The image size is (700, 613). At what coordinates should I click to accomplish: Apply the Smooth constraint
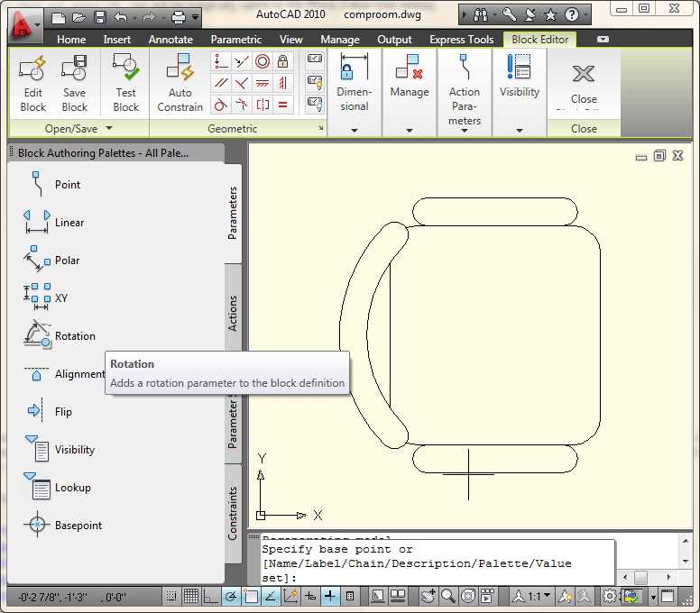[x=242, y=105]
